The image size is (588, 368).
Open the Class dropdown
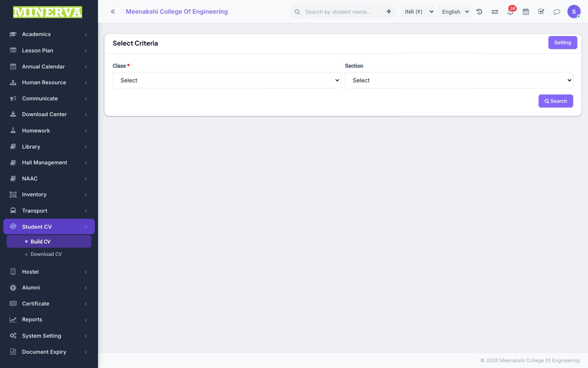tap(227, 80)
